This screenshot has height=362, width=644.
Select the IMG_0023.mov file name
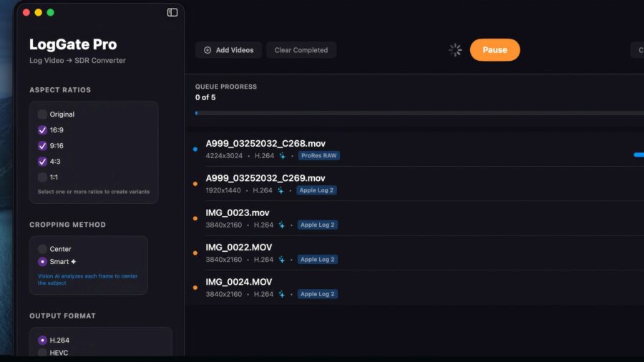tap(238, 213)
